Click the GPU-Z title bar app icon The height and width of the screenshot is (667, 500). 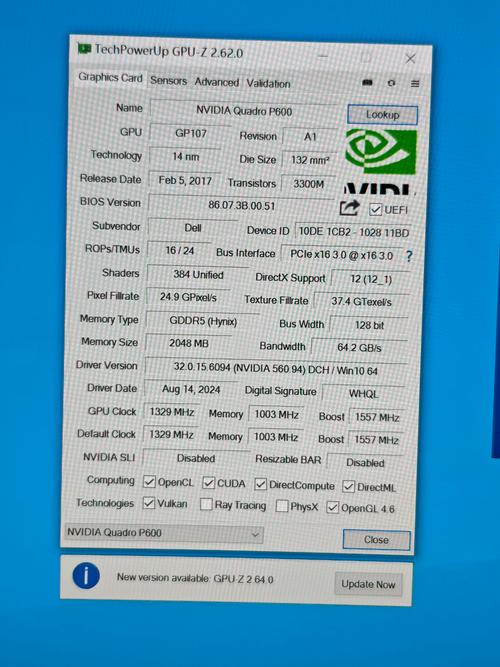coord(84,48)
